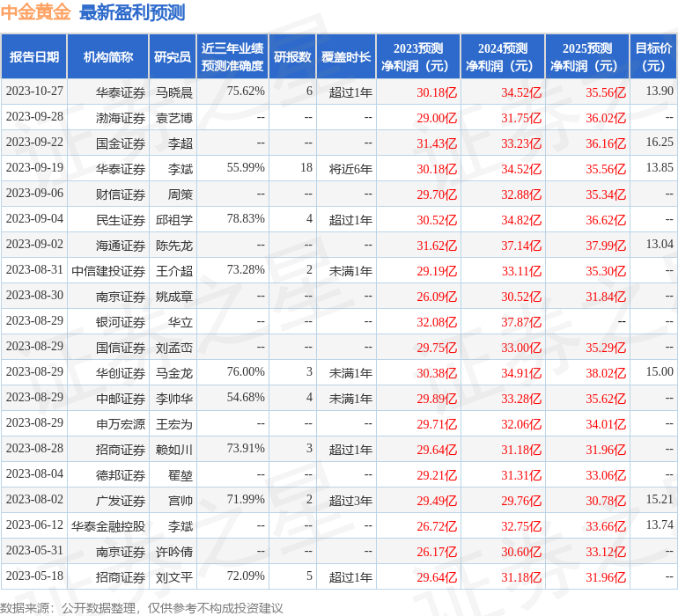Select the 机构简称 column header
The width and height of the screenshot is (678, 616).
coord(108,56)
